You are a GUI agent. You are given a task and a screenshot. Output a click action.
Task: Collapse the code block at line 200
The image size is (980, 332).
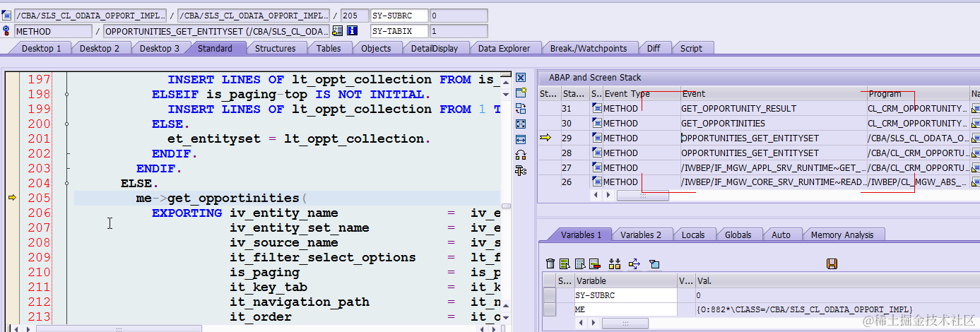click(x=66, y=124)
